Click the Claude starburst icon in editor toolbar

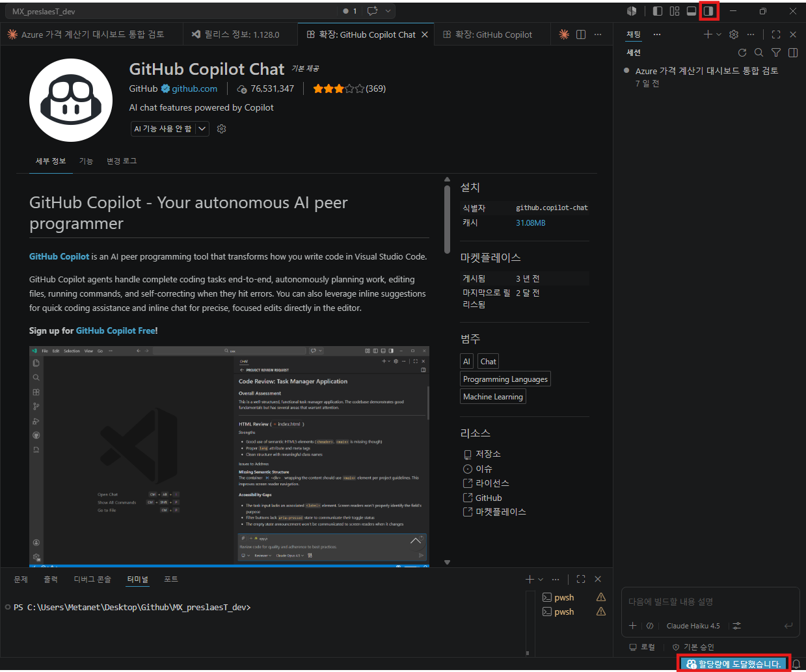[x=564, y=34]
